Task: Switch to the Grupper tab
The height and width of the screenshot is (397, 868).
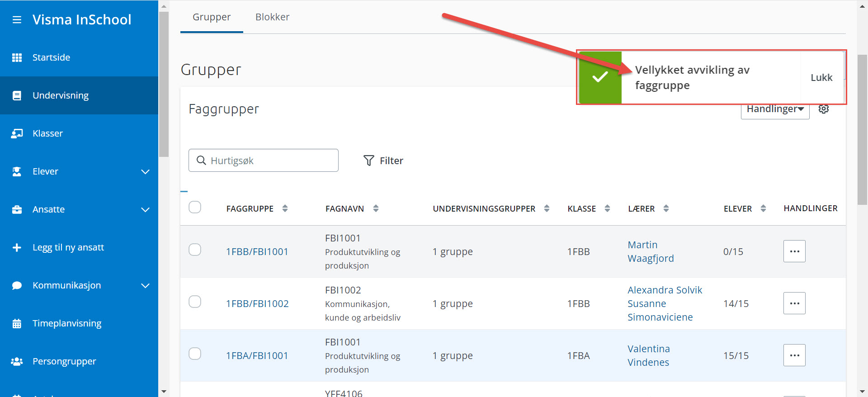Action: (x=212, y=17)
